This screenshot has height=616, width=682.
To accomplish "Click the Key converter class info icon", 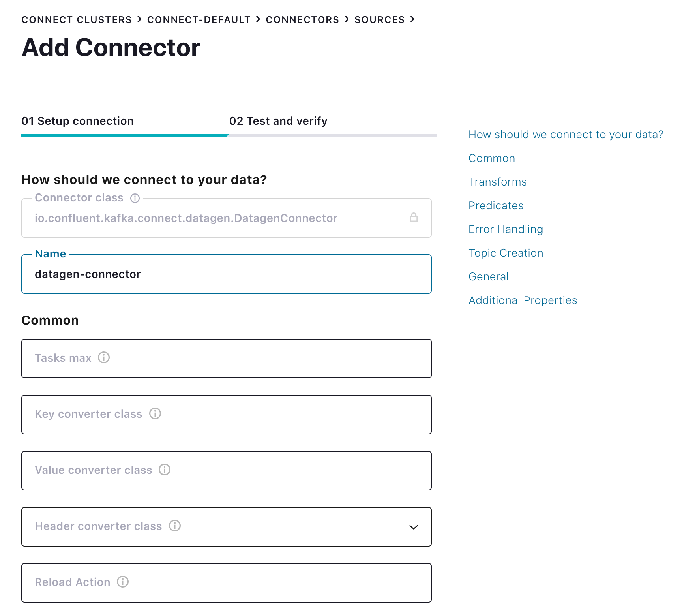I will [155, 413].
